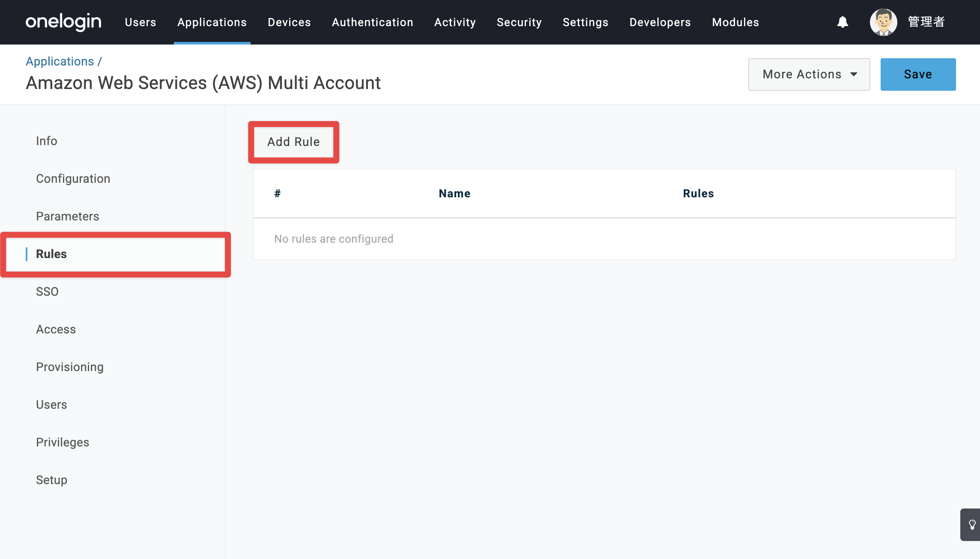The height and width of the screenshot is (559, 980).
Task: Open the Security menu
Action: tap(519, 22)
